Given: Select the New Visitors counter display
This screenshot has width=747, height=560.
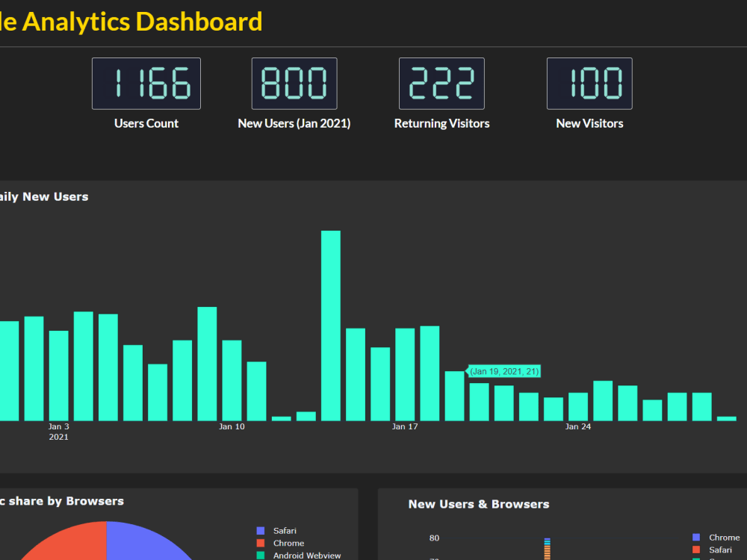Looking at the screenshot, I should (x=589, y=84).
